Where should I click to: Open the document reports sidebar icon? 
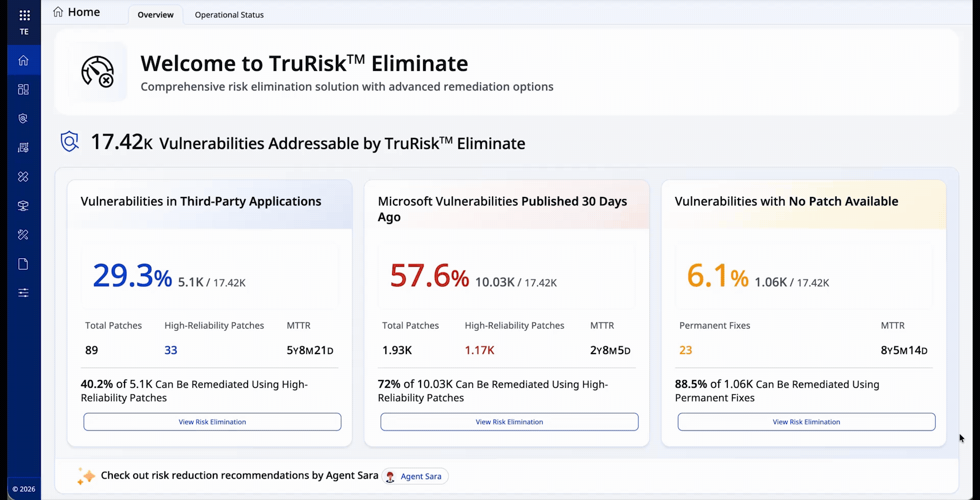pyautogui.click(x=23, y=264)
